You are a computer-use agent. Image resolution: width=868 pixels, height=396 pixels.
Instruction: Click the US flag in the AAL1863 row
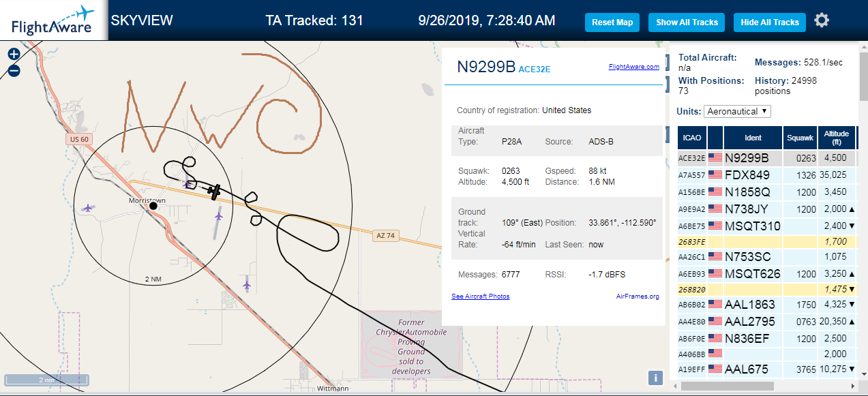coord(715,305)
